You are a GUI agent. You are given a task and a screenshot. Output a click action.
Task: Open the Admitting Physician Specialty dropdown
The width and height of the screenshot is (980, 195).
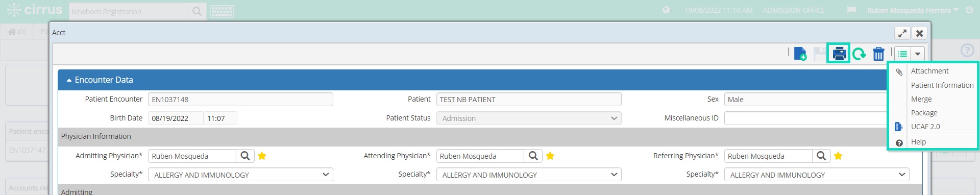coord(240,175)
